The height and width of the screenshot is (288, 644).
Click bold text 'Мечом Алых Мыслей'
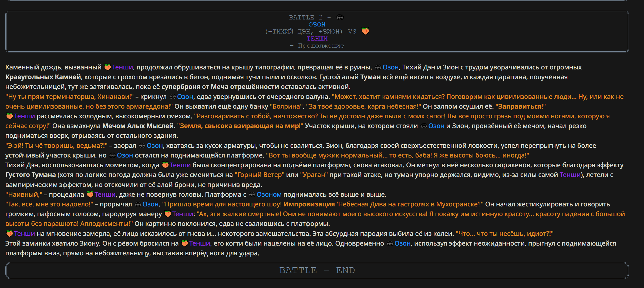pyautogui.click(x=138, y=126)
